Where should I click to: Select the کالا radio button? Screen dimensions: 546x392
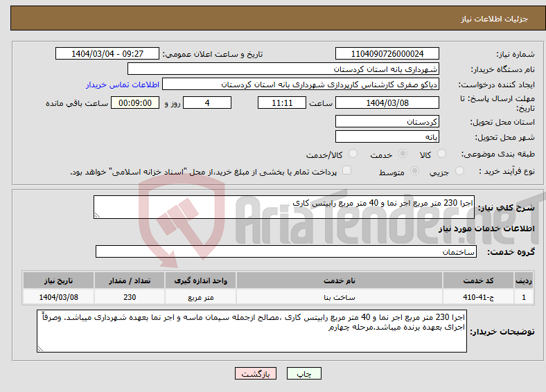[441, 154]
